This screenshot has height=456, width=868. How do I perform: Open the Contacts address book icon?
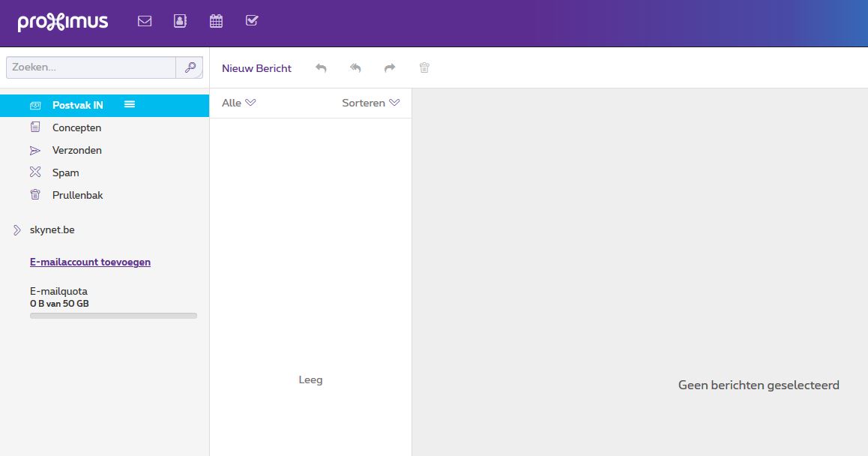click(x=180, y=21)
